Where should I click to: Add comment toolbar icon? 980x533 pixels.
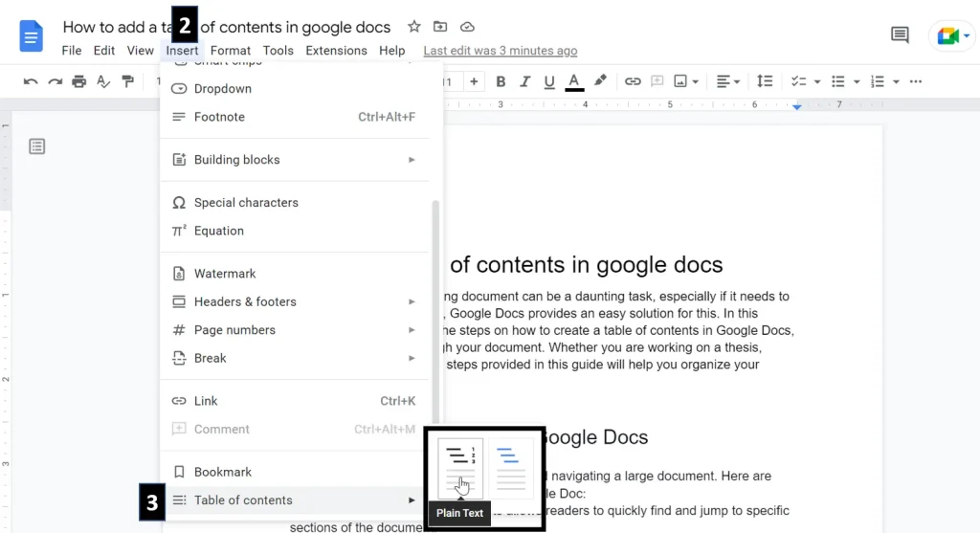coord(657,81)
